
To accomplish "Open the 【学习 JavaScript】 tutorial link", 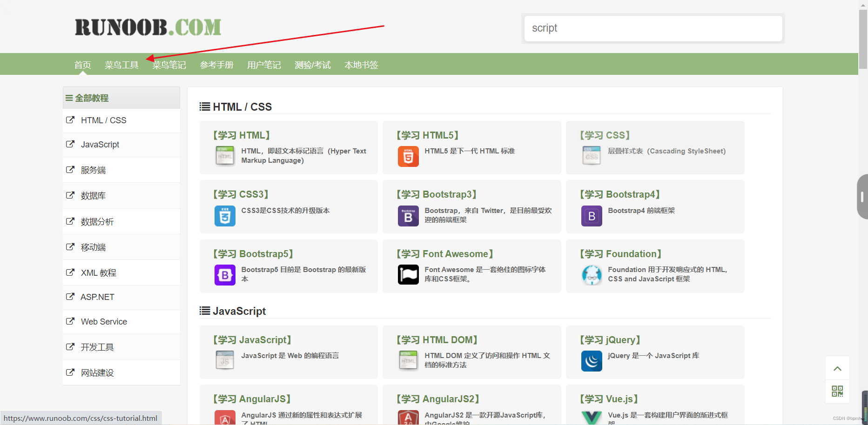I will pyautogui.click(x=252, y=340).
